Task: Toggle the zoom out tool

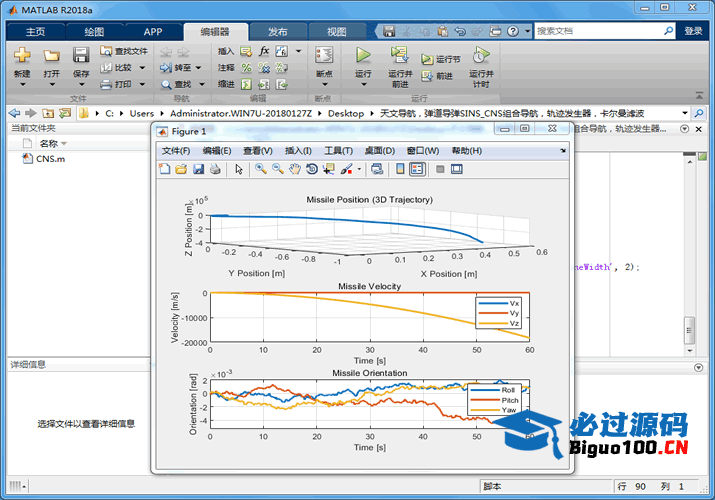Action: point(278,169)
